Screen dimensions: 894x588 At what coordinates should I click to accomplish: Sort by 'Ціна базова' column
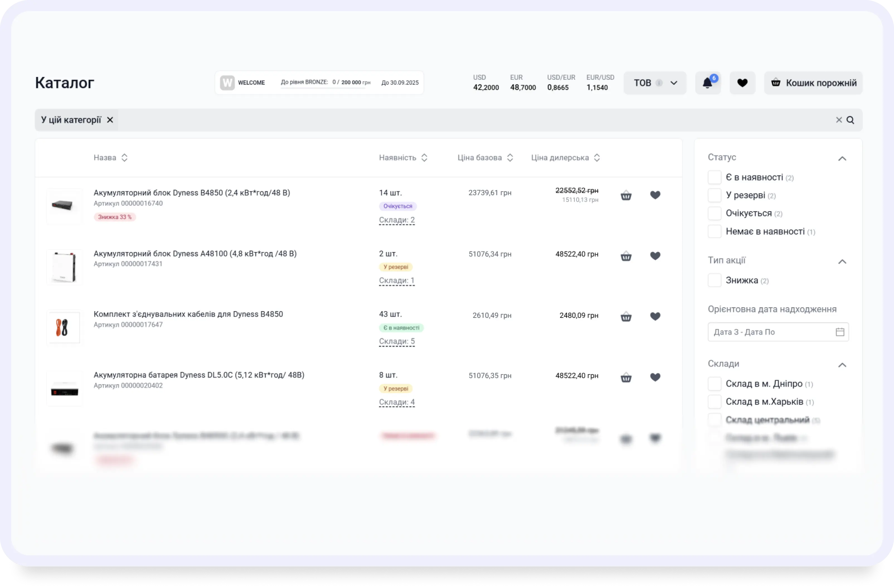pyautogui.click(x=485, y=158)
